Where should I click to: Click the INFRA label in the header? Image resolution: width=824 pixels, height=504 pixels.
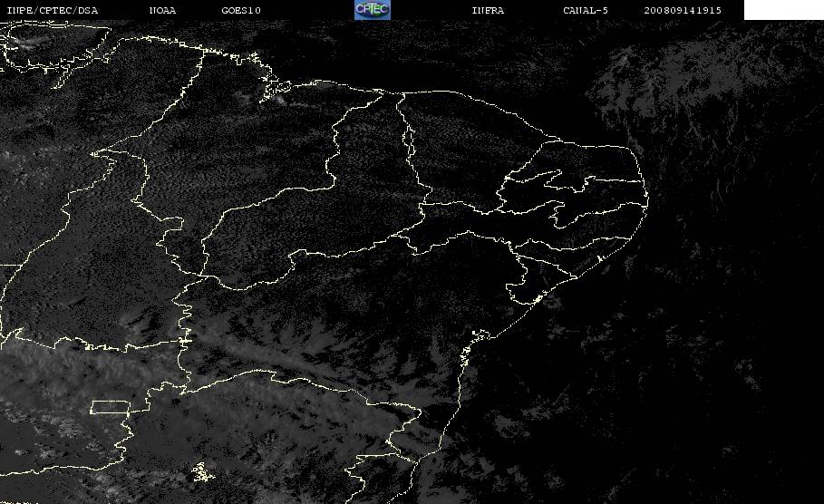(x=488, y=10)
